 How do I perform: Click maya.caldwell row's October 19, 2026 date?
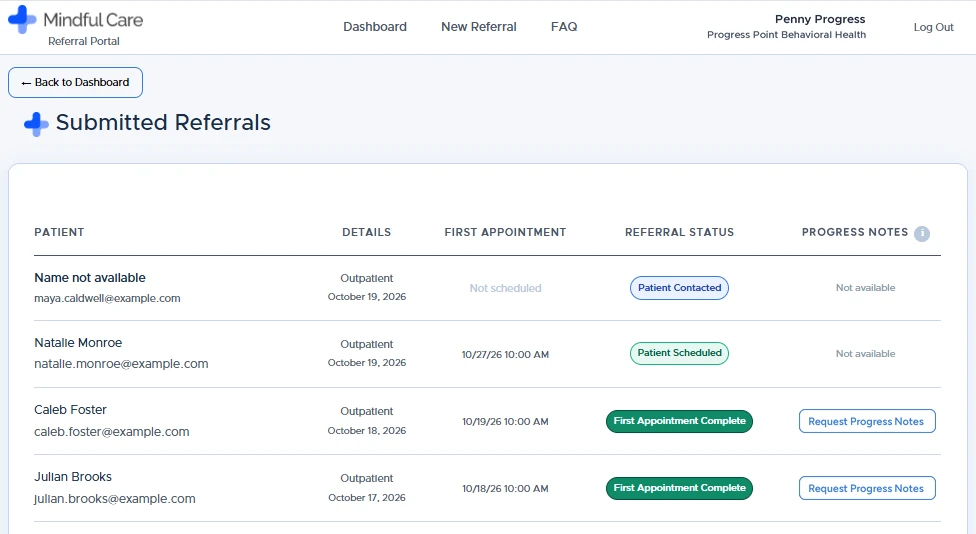367,297
